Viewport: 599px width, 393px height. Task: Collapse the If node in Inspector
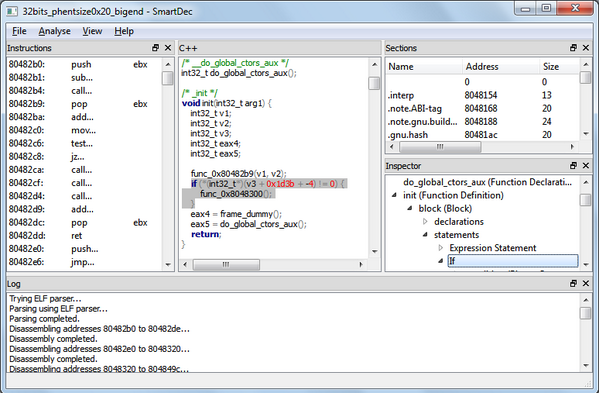[440, 261]
